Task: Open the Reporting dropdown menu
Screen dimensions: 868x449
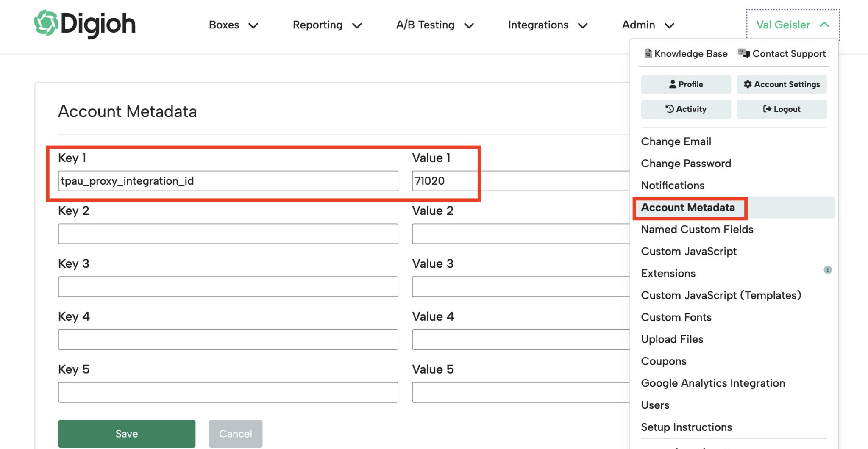Action: click(x=327, y=25)
